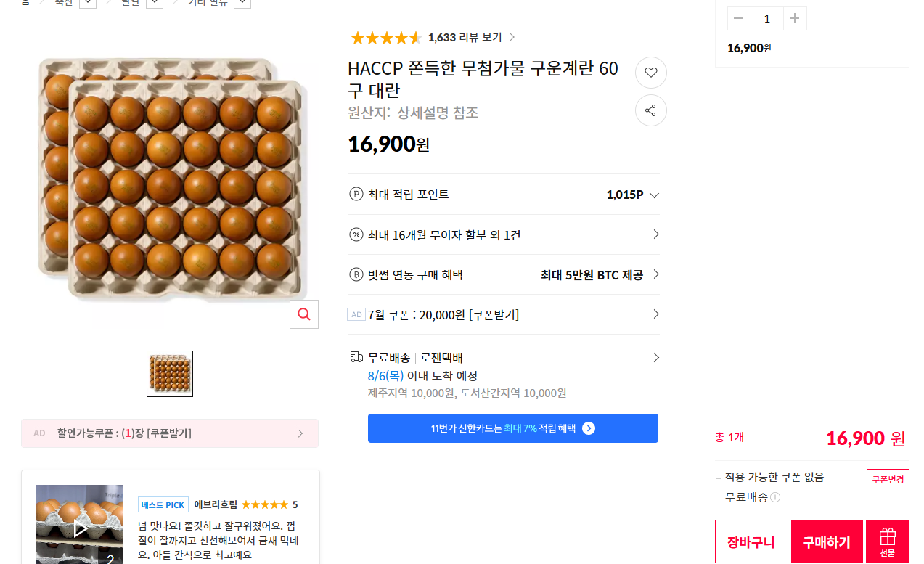Add product to wishlist with heart icon
Viewport: 924px width, 564px height.
tap(650, 73)
